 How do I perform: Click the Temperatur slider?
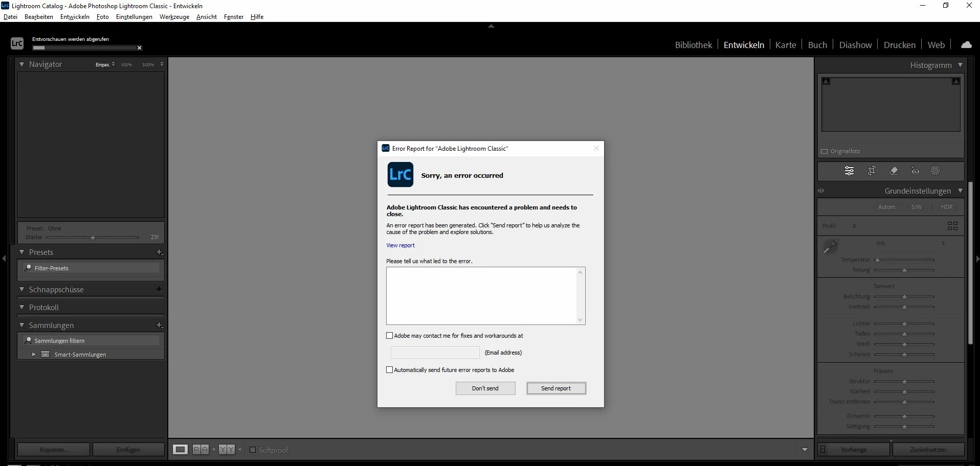pos(904,260)
